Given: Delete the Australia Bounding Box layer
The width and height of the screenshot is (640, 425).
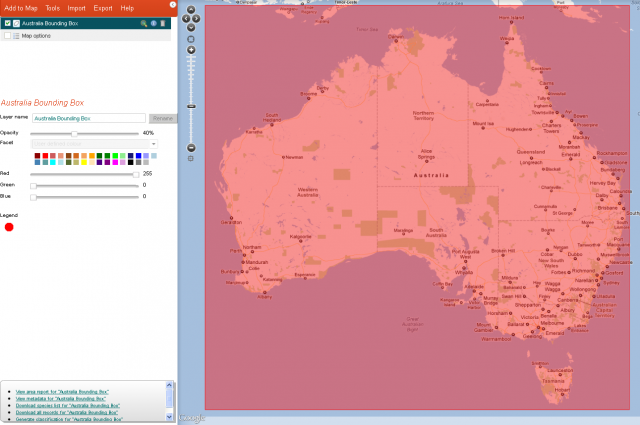Looking at the screenshot, I should click(162, 22).
